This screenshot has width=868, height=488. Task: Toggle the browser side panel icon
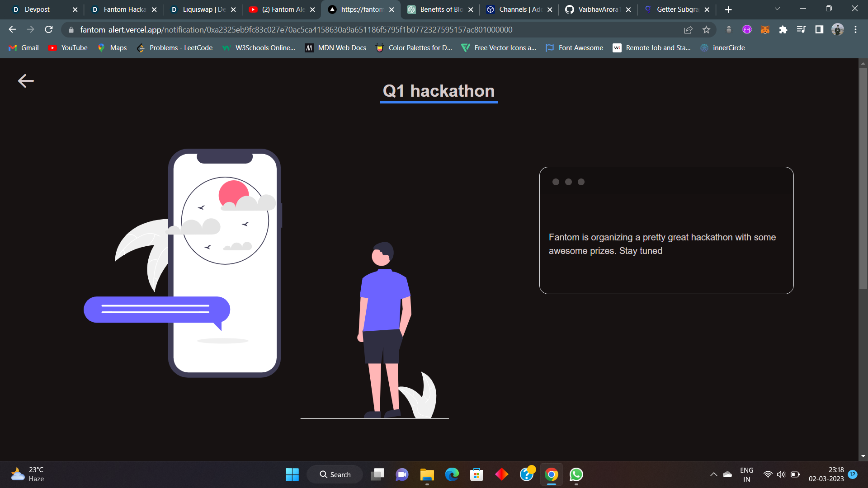pyautogui.click(x=819, y=30)
